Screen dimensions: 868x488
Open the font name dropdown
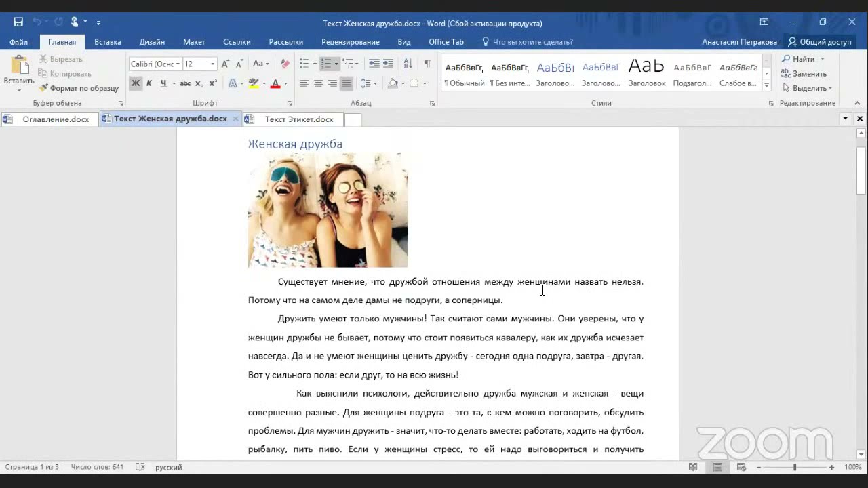[178, 64]
